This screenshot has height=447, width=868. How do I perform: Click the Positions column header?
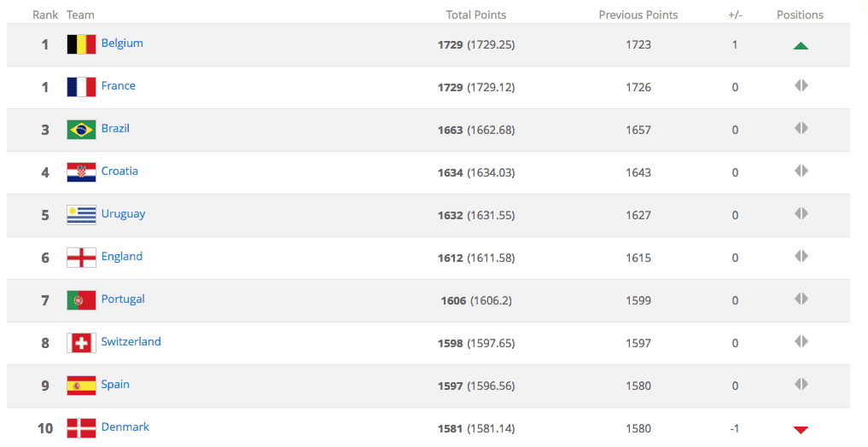(800, 15)
